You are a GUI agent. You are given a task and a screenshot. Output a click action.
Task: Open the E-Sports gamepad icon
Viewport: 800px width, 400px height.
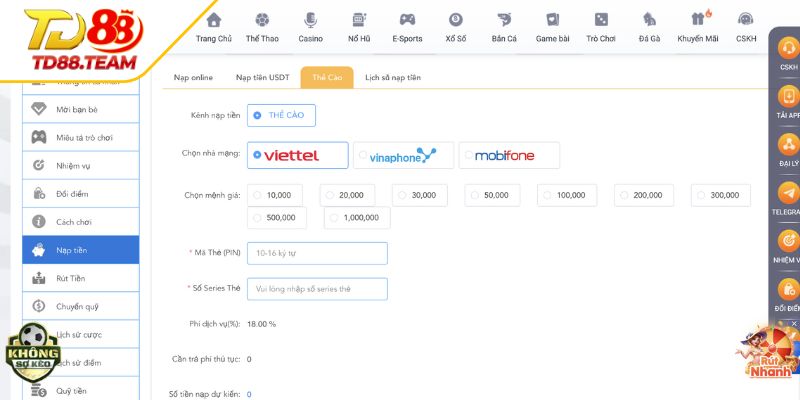point(407,19)
